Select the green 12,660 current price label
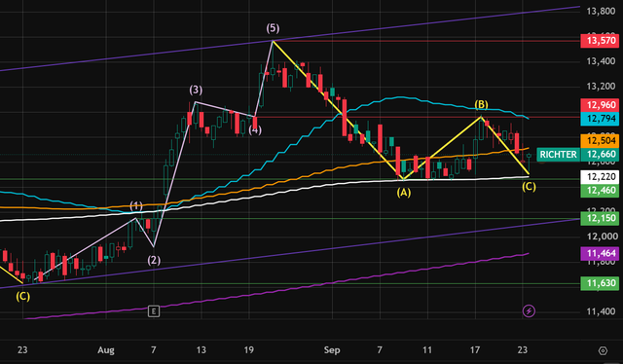This screenshot has height=364, width=623. [x=600, y=154]
